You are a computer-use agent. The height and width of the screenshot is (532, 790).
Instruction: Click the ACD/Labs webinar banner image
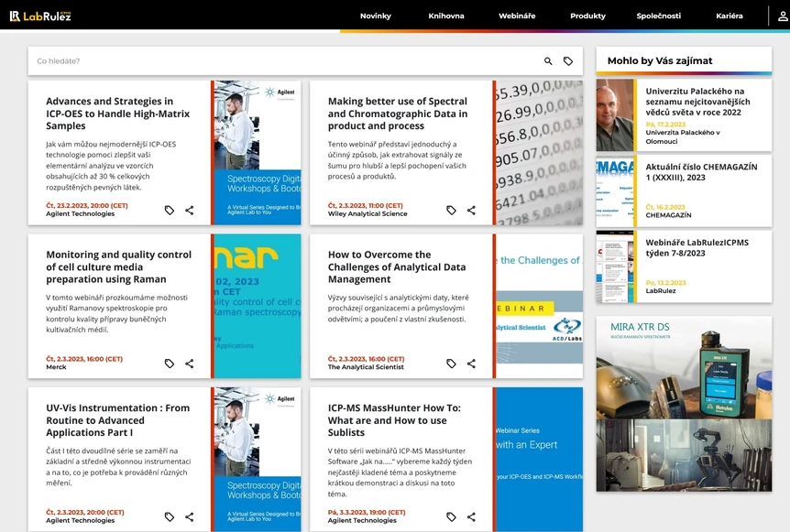(539, 306)
